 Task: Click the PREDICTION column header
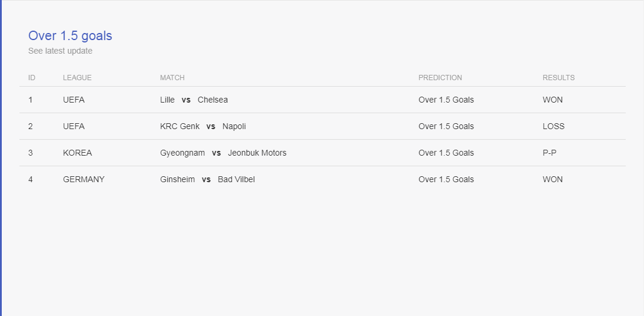(x=440, y=78)
